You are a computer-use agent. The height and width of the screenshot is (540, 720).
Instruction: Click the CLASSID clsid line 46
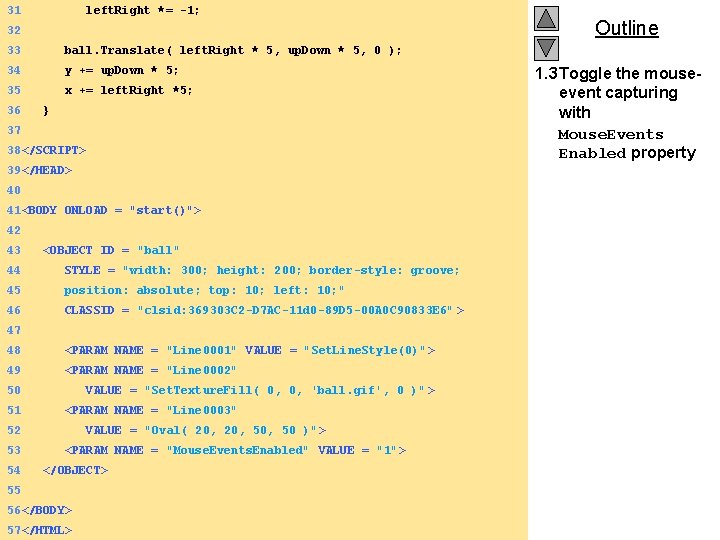[264, 310]
